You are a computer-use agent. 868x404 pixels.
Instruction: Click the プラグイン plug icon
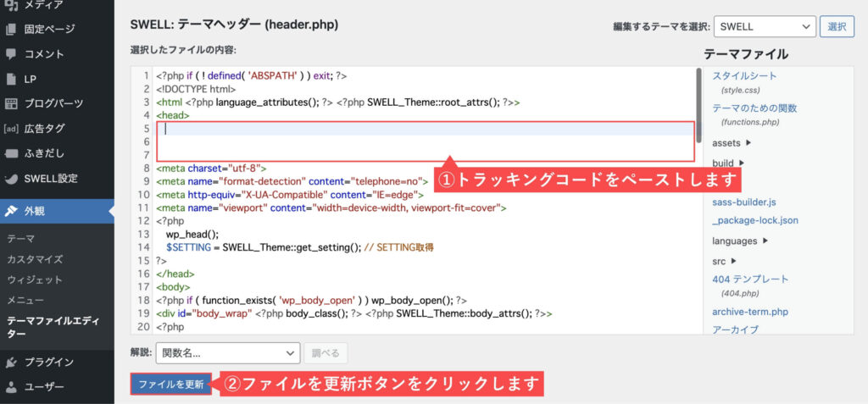pyautogui.click(x=11, y=362)
